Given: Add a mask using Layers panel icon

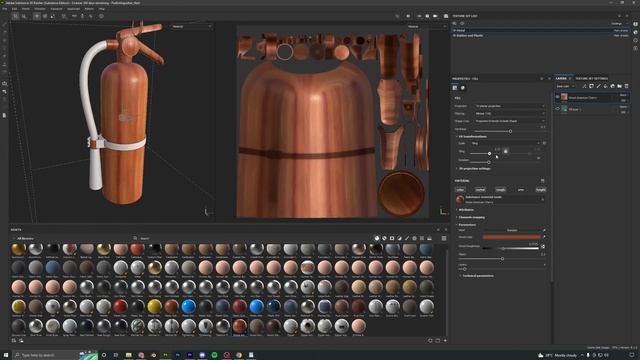Looking at the screenshot, I should [591, 86].
